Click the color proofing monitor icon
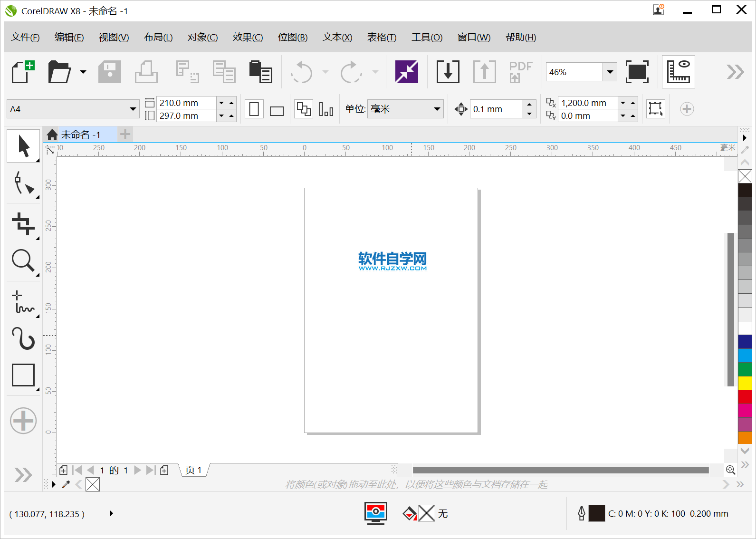Screen dimensions: 756x539 376,513
